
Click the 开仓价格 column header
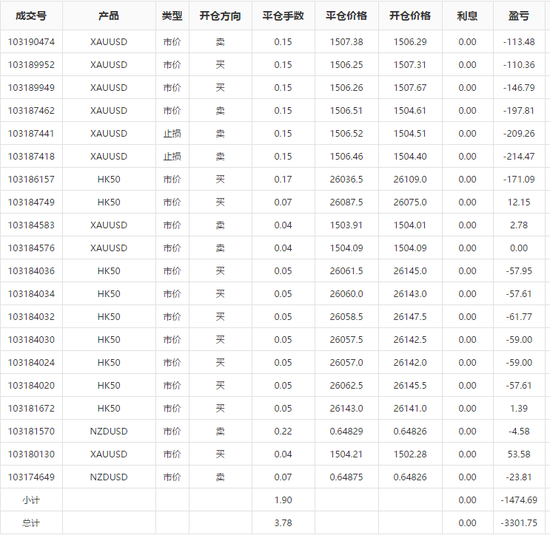(x=410, y=16)
